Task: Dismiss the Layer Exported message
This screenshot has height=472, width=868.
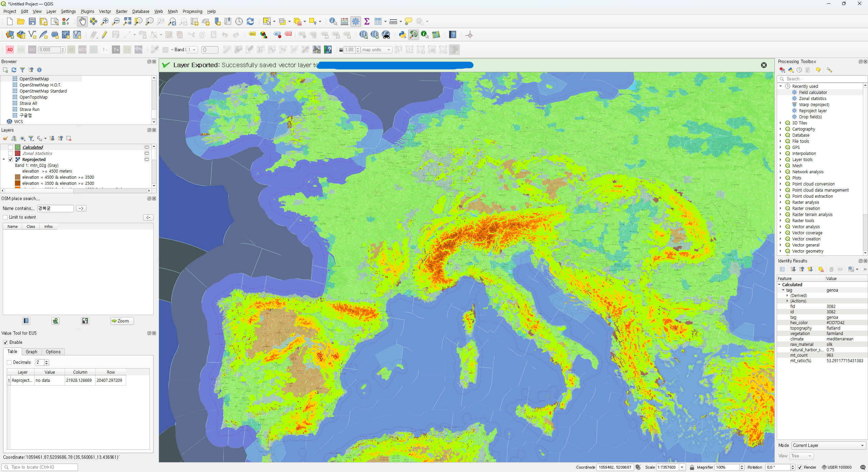Action: click(764, 65)
